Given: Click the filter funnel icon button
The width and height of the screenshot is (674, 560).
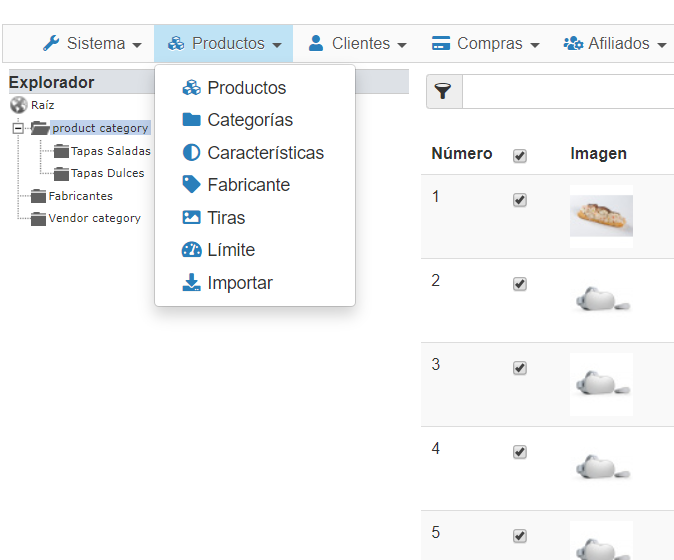Looking at the screenshot, I should point(444,92).
